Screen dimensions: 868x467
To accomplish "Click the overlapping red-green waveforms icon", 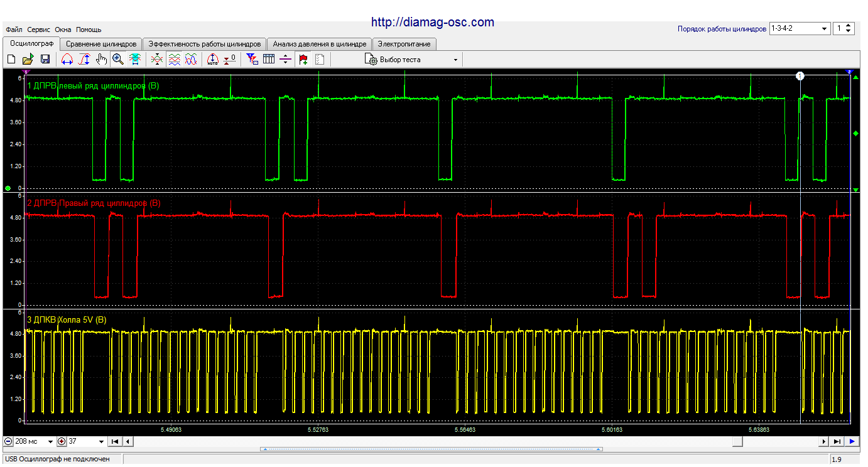I will (157, 60).
